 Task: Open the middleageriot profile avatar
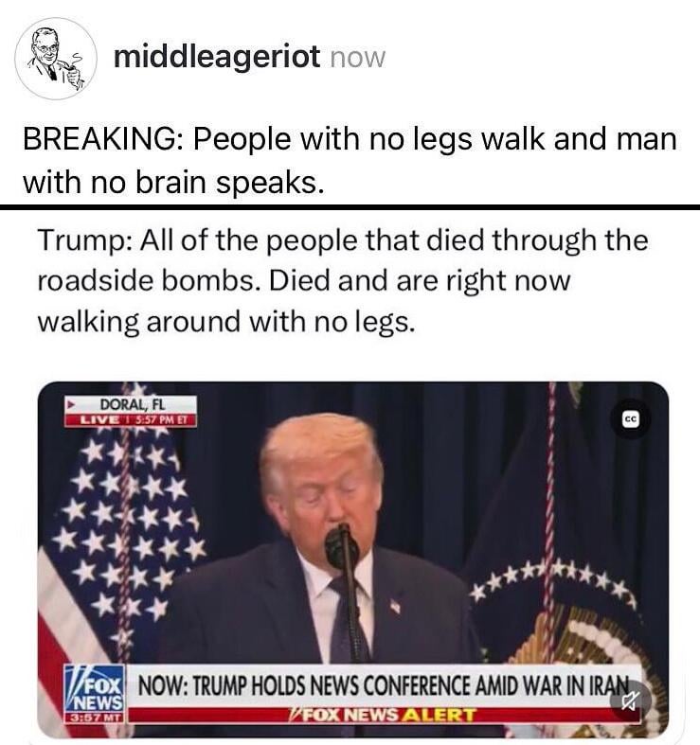56,59
